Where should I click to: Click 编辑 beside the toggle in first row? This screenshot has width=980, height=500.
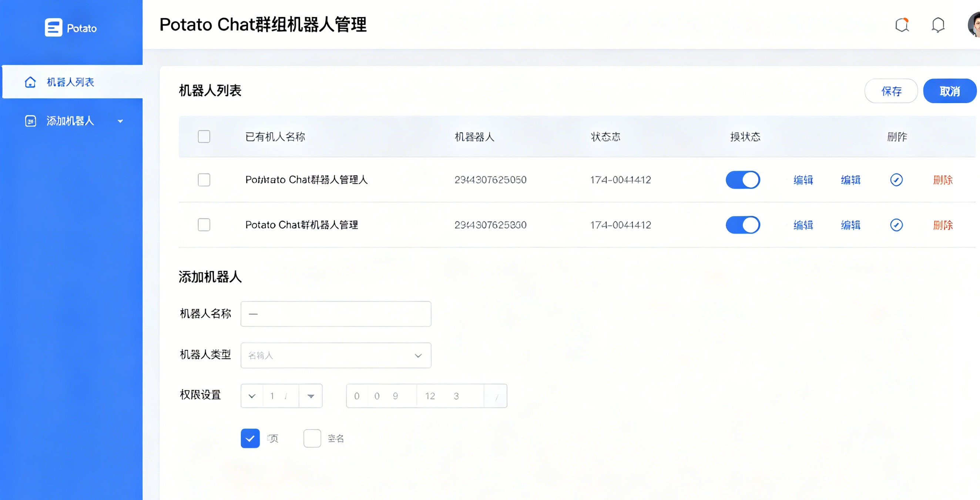coord(803,180)
